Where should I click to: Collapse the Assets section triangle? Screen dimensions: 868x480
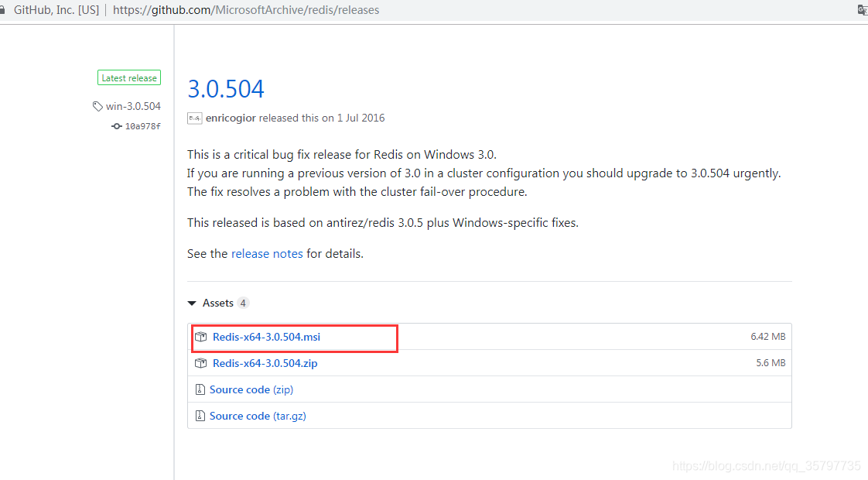click(192, 303)
